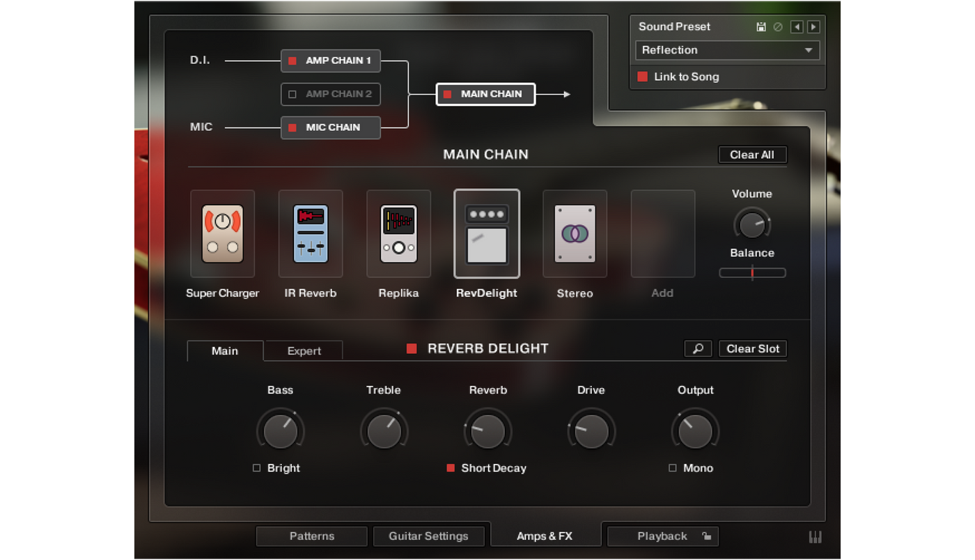Image resolution: width=975 pixels, height=560 pixels.
Task: Bypass the Reverb Delight effect power square
Action: tap(412, 348)
